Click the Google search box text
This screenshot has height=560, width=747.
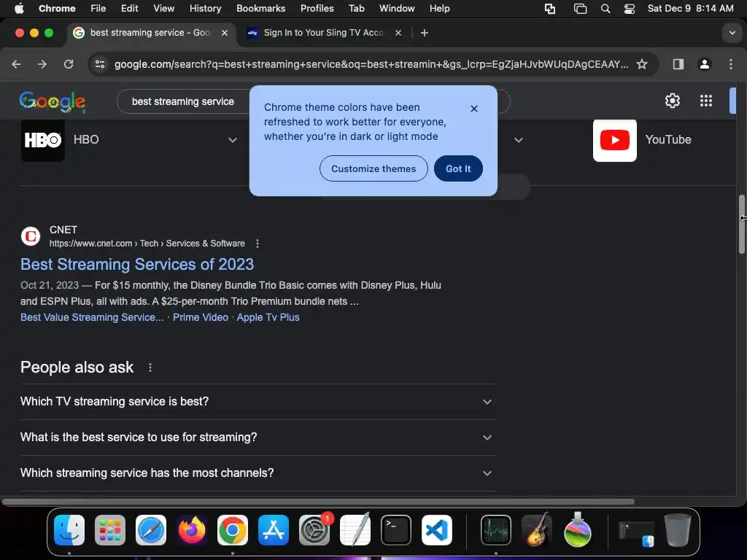click(183, 101)
